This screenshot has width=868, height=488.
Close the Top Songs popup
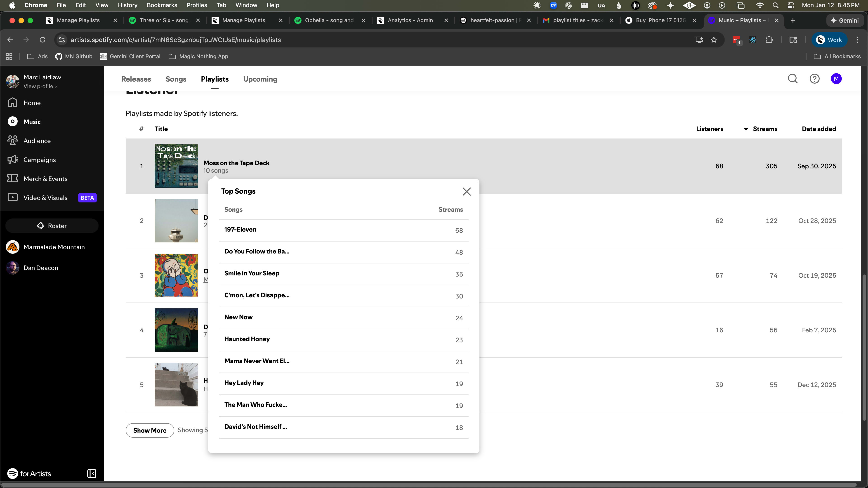(x=466, y=191)
